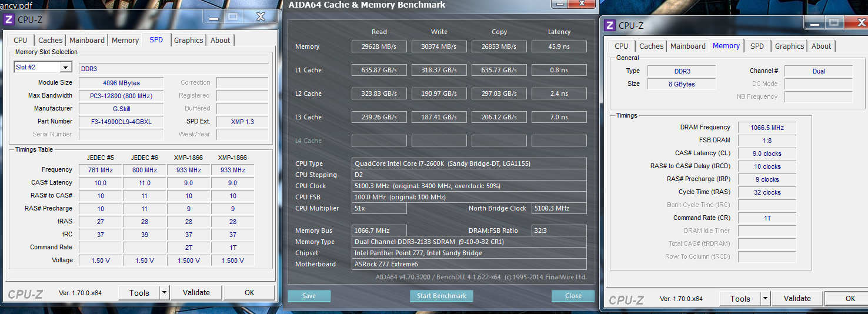The width and height of the screenshot is (868, 314).
Task: Click JEDEC #5 frequency 761 MHz cell
Action: (100, 170)
